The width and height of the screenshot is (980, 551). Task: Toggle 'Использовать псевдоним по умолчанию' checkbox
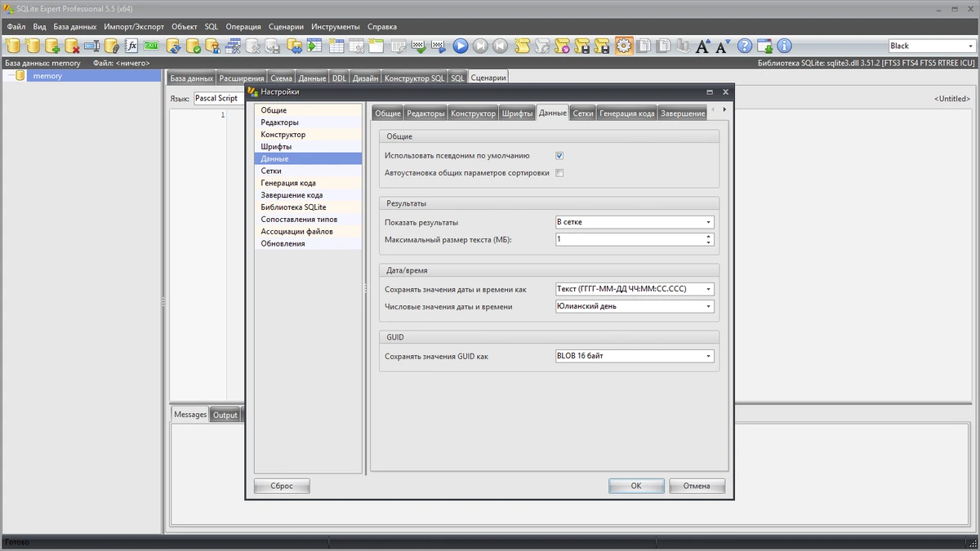tap(559, 155)
